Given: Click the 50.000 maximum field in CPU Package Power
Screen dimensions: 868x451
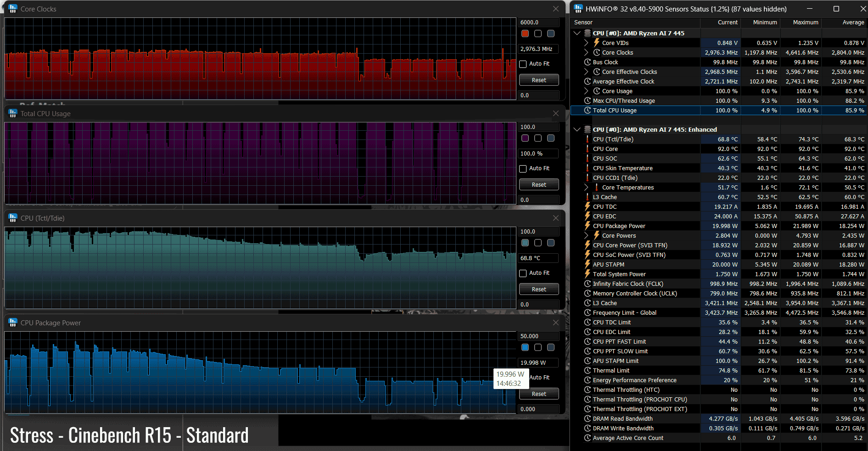Looking at the screenshot, I should tap(539, 336).
